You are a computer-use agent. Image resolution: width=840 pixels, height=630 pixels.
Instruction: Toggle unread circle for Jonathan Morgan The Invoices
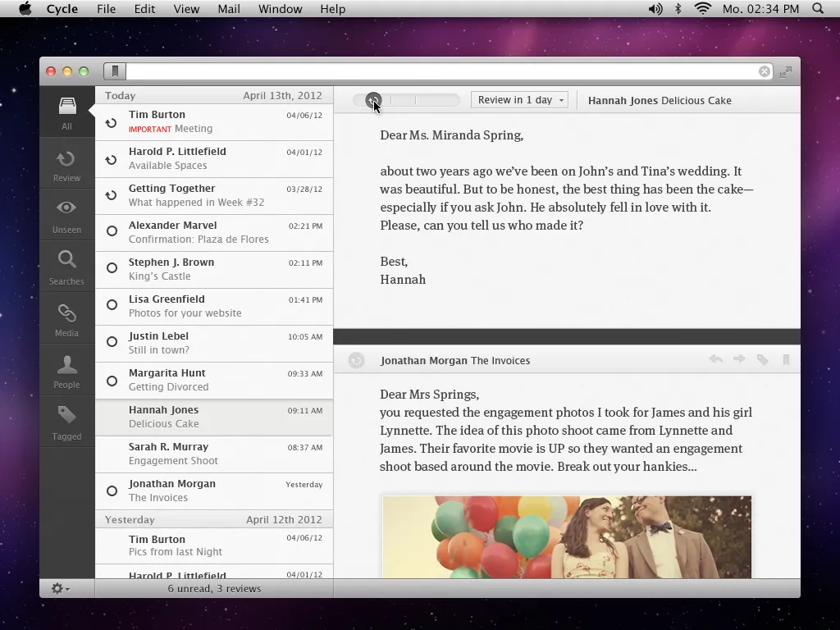(x=112, y=491)
